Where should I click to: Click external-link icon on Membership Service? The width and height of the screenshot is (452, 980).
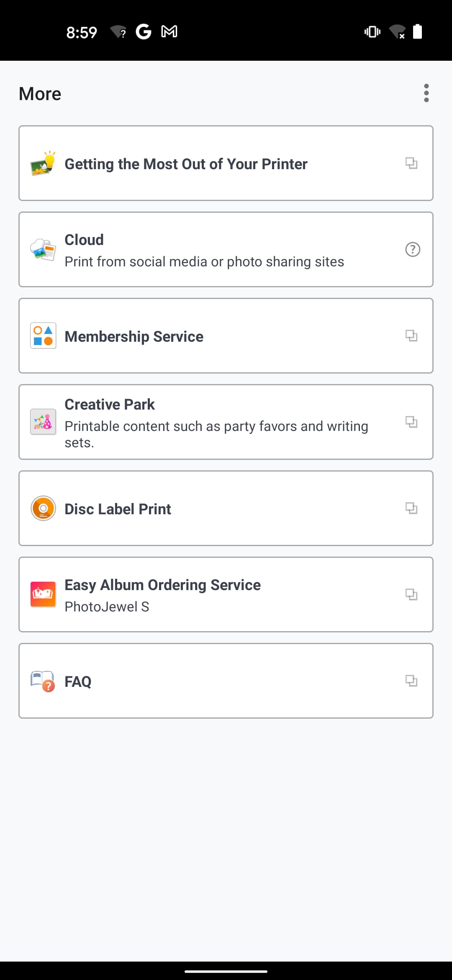point(411,335)
